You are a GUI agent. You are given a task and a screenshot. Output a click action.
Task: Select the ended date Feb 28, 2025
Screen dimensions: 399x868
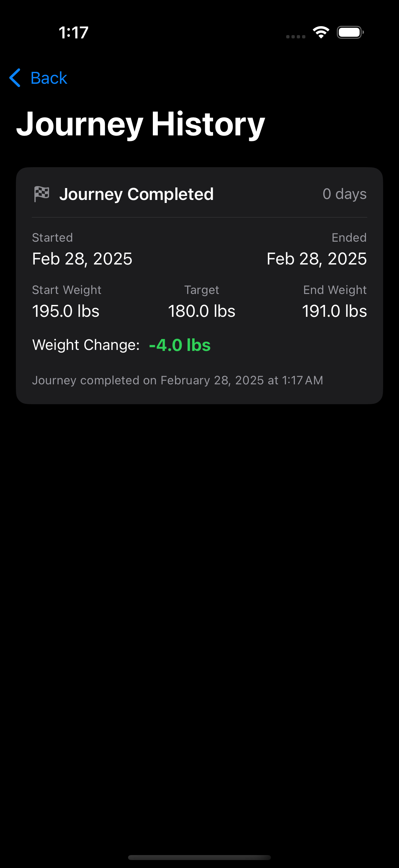[317, 259]
